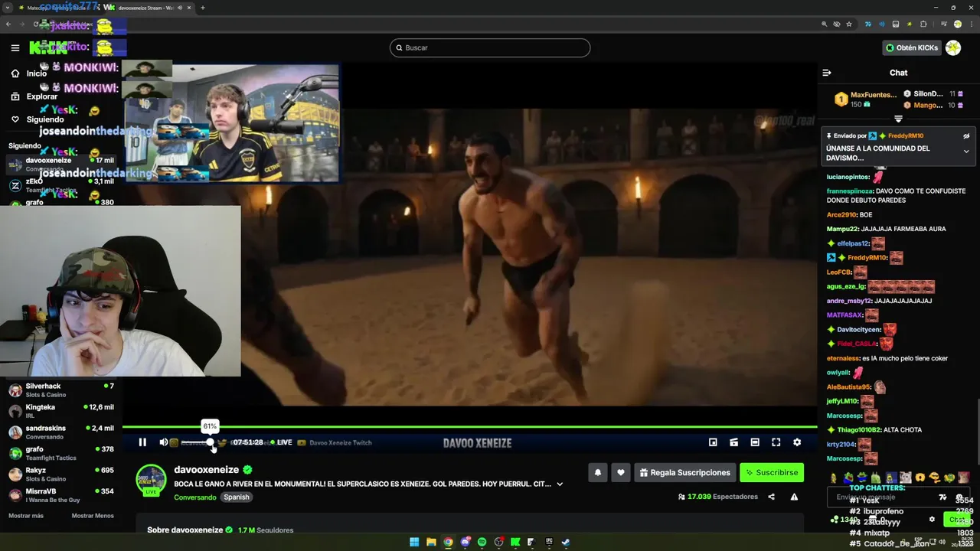980x551 pixels.
Task: Open sandraskins channel in sidebar
Action: coord(61,432)
